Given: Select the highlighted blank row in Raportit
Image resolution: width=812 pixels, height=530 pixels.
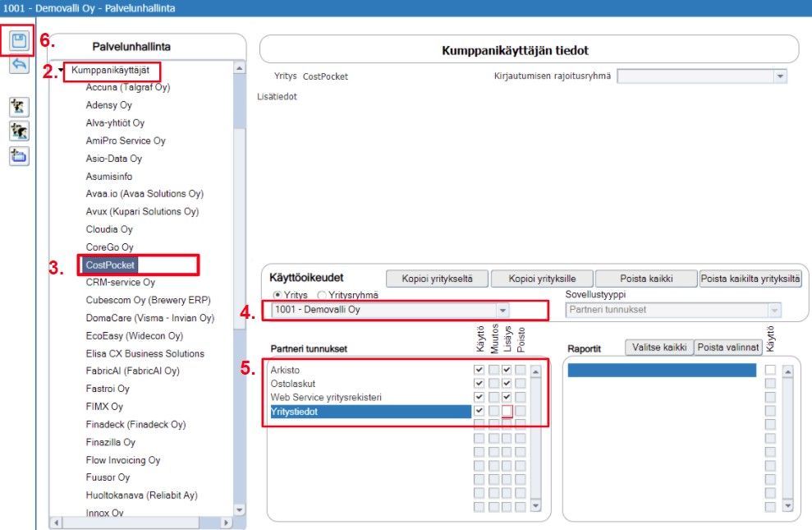Looking at the screenshot, I should (x=662, y=370).
